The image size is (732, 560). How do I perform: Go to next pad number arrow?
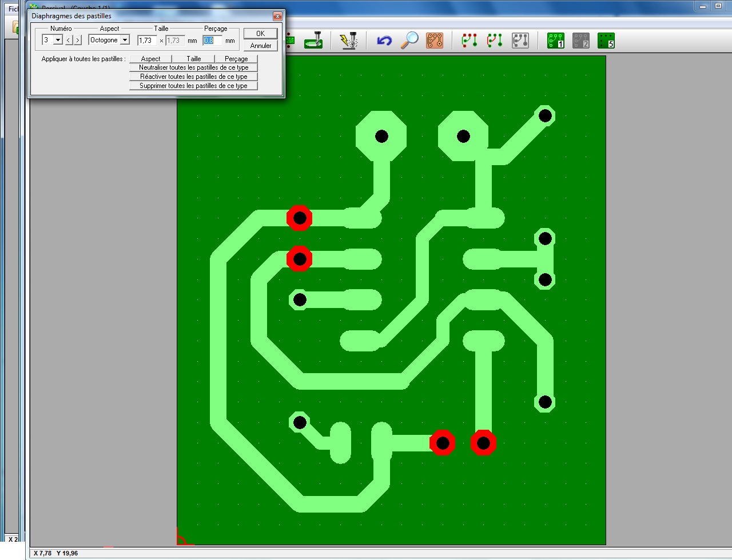(x=78, y=40)
